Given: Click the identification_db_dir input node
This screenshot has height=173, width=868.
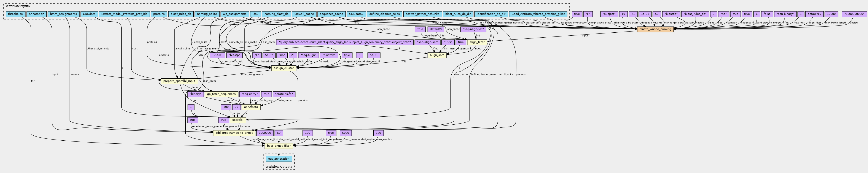Looking at the screenshot, I should (x=491, y=14).
